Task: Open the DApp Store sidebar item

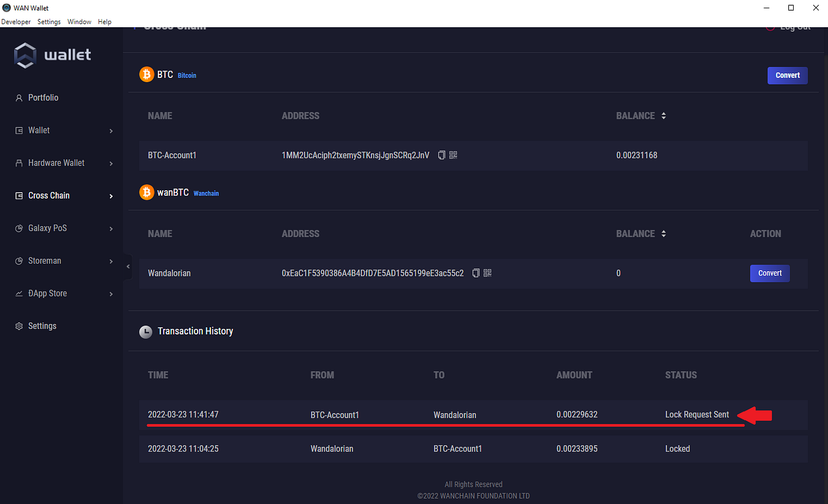Action: click(x=47, y=294)
